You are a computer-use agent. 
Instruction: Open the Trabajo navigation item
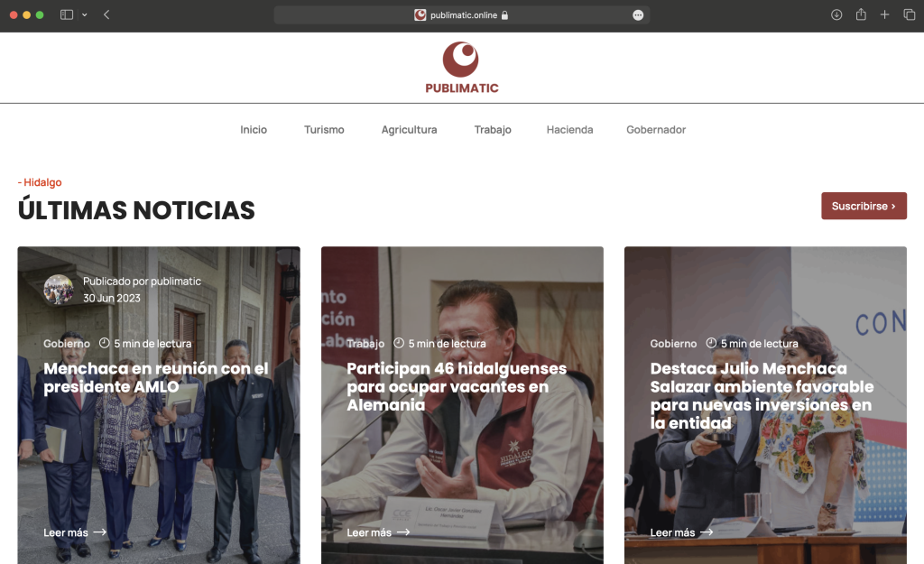point(493,130)
